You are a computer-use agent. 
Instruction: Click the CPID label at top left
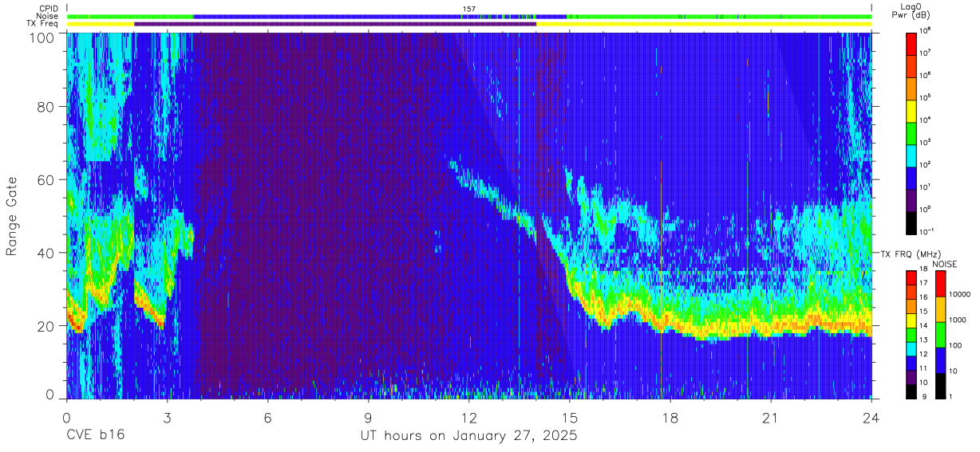pyautogui.click(x=47, y=9)
